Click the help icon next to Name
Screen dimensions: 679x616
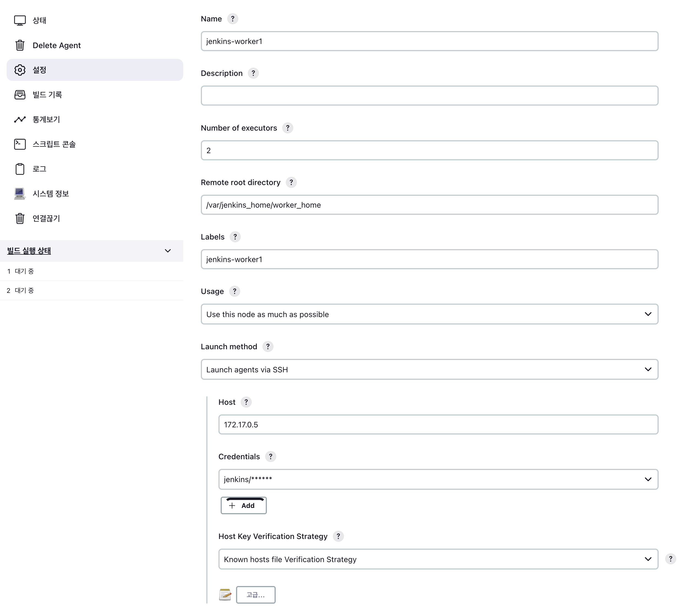click(232, 19)
